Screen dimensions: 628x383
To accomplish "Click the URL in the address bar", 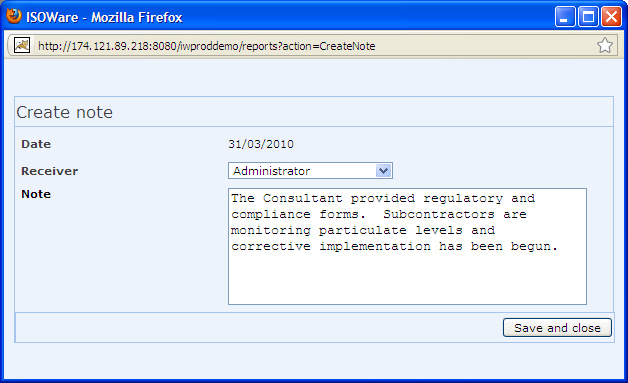I will click(207, 46).
